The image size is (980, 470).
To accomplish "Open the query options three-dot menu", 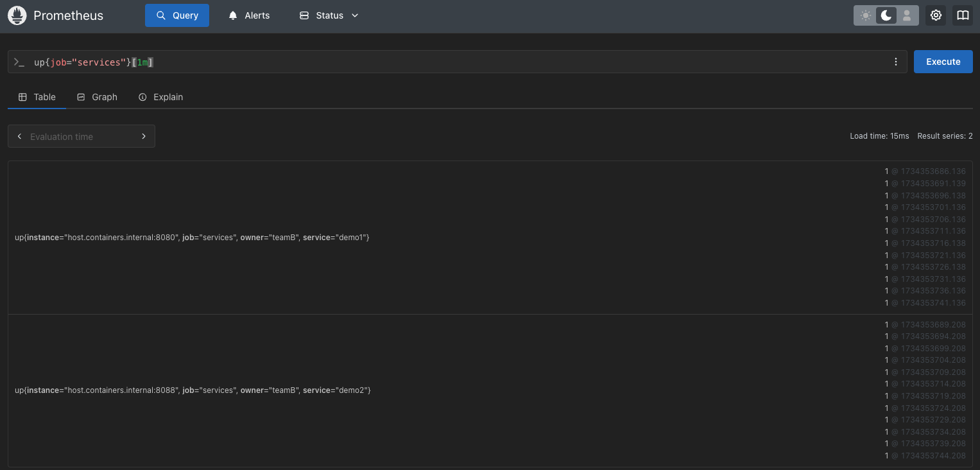I will pyautogui.click(x=896, y=62).
